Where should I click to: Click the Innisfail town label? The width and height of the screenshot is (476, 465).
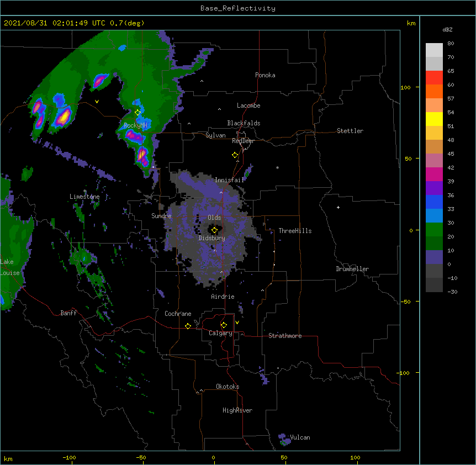click(x=229, y=180)
